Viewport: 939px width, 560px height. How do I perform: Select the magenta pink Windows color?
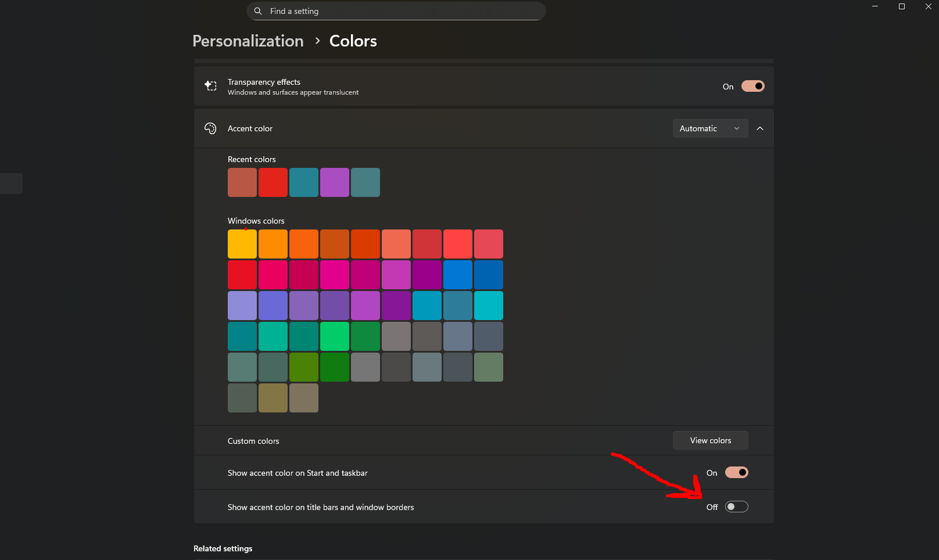(335, 274)
